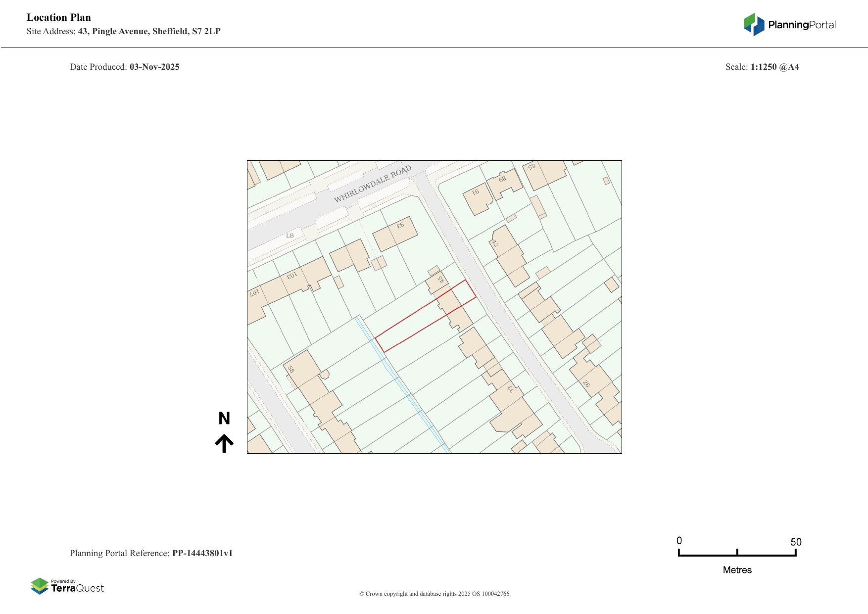
Task: Click the letter N compass label
Action: coord(224,419)
